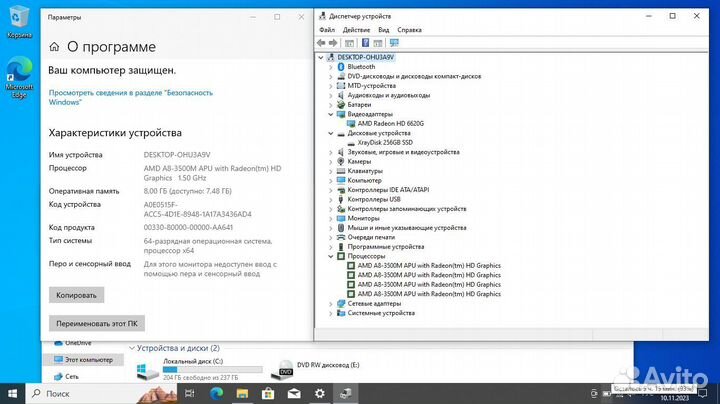This screenshot has height=404, width=720.
Task: Select MTD-устройства category
Action: [x=371, y=86]
